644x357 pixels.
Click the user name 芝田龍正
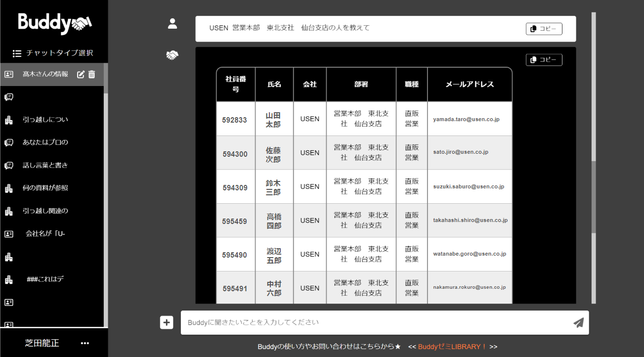point(42,343)
